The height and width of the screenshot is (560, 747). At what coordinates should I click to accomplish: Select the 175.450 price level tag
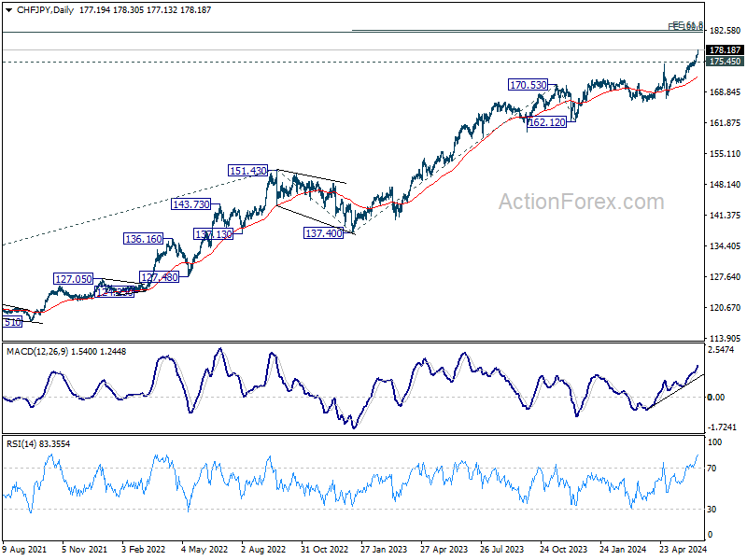coord(725,62)
